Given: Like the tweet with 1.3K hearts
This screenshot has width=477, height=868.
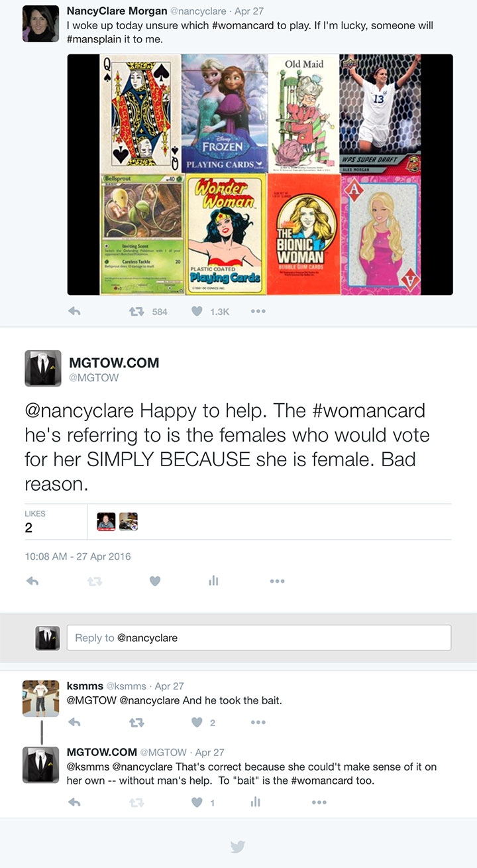Looking at the screenshot, I should click(197, 311).
